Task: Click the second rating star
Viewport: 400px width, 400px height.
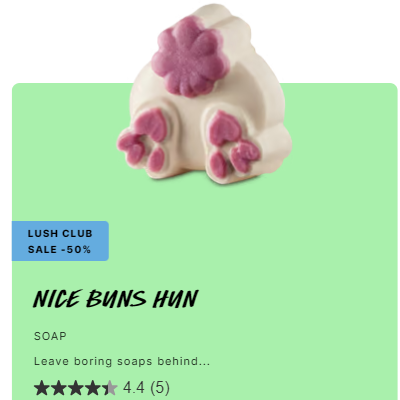Action: [59, 388]
